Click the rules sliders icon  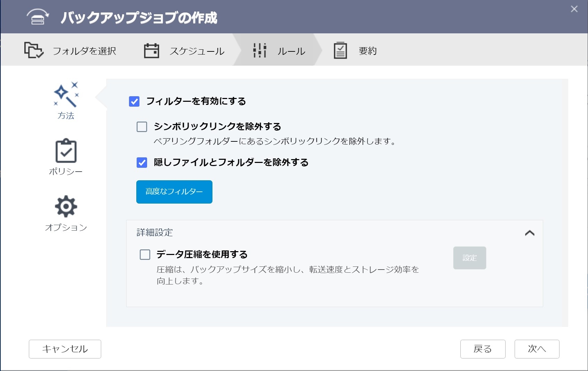point(259,51)
